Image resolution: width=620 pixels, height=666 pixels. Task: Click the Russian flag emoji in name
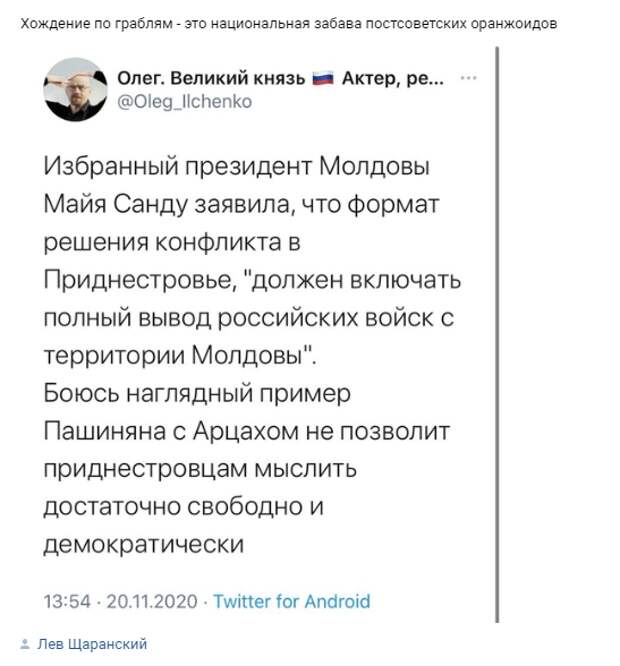pos(324,79)
